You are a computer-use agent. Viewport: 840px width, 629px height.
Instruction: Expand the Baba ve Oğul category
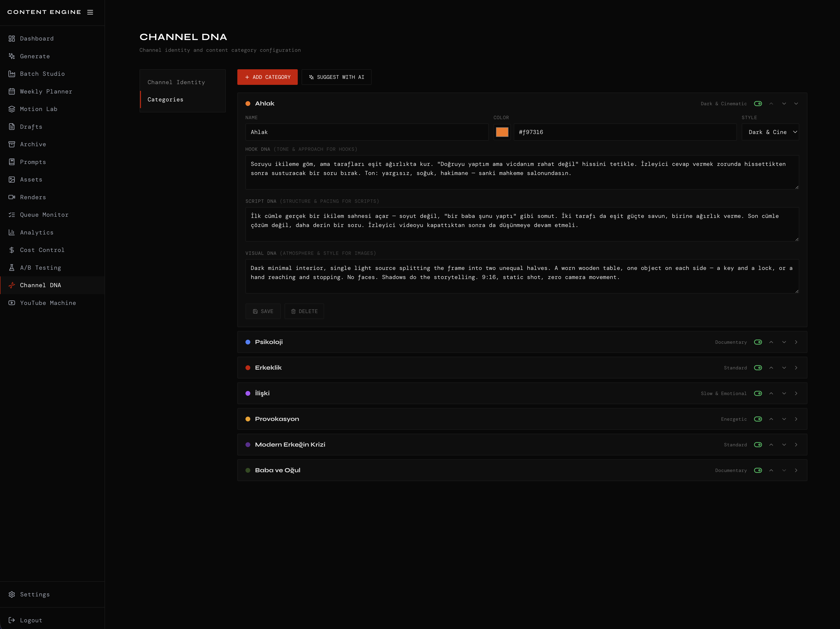tap(796, 470)
